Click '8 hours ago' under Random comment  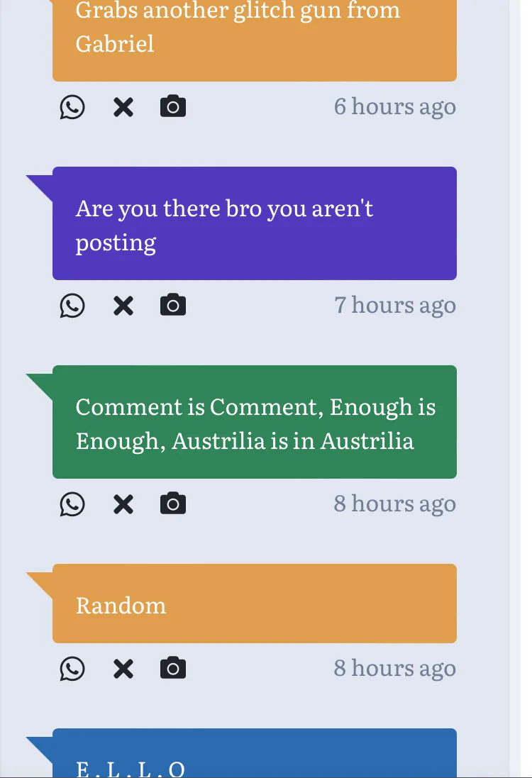pos(394,669)
